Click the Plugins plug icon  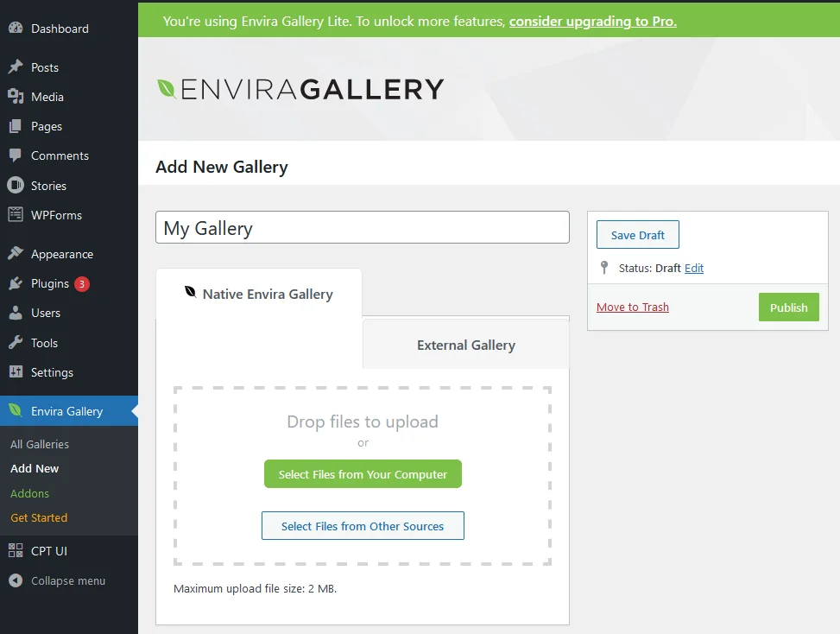tap(16, 283)
